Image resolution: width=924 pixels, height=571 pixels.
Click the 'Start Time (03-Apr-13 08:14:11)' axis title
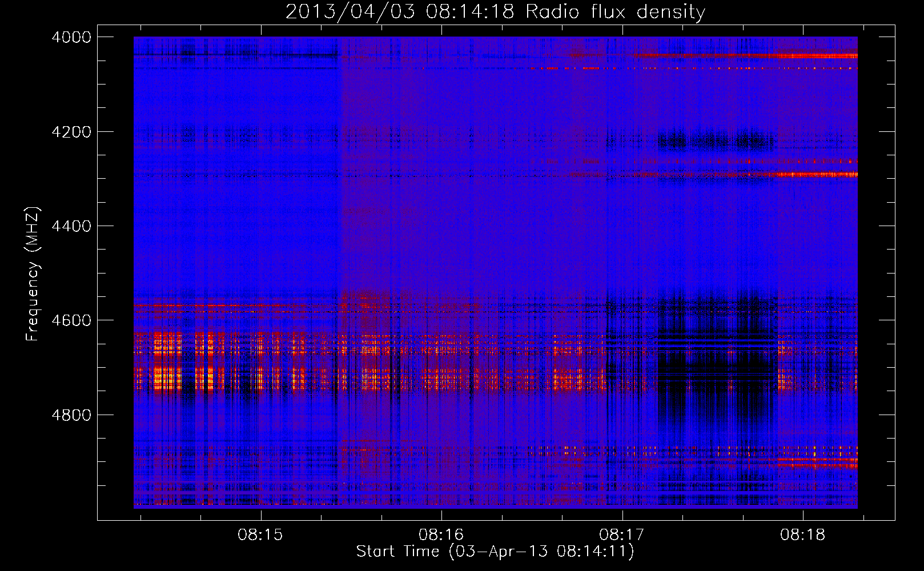tap(495, 552)
